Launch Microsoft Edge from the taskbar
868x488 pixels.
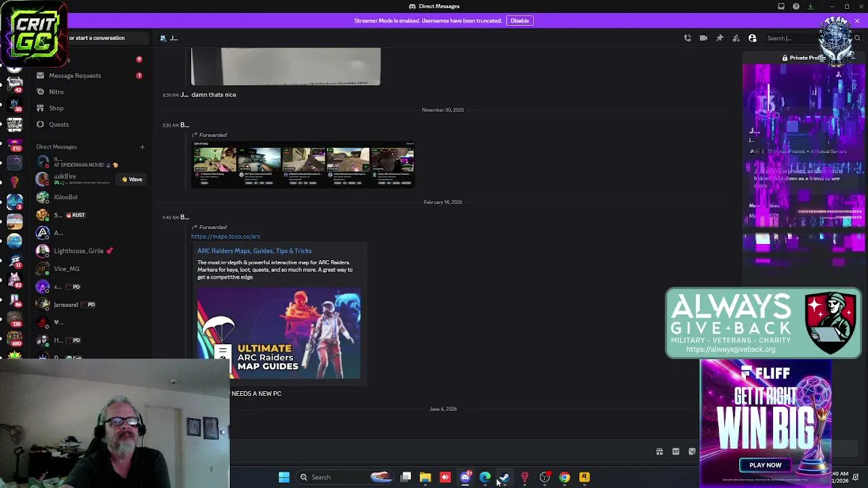(x=485, y=477)
